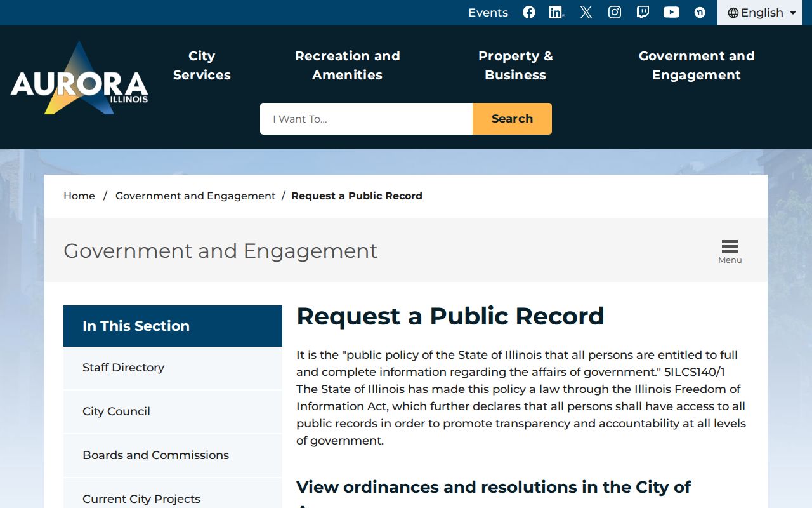
Task: Open Government and Engagement nav menu
Action: (697, 65)
